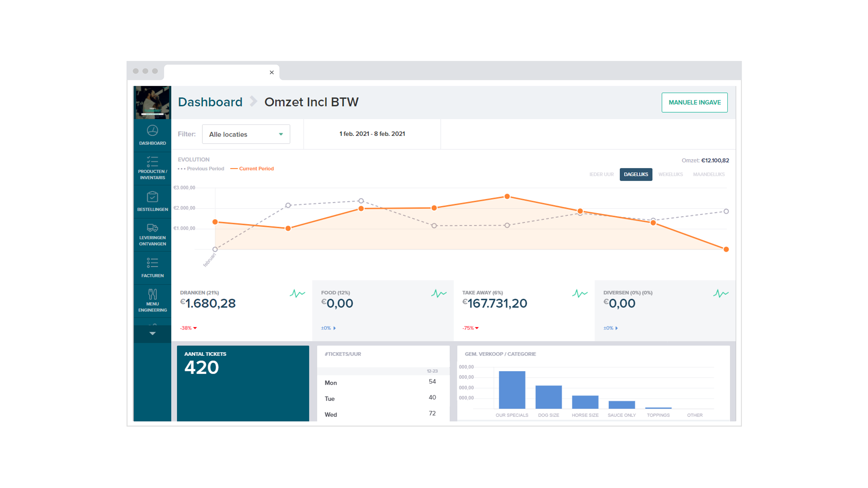The image size is (868, 488).
Task: Open the Facturen list icon
Action: click(x=152, y=263)
